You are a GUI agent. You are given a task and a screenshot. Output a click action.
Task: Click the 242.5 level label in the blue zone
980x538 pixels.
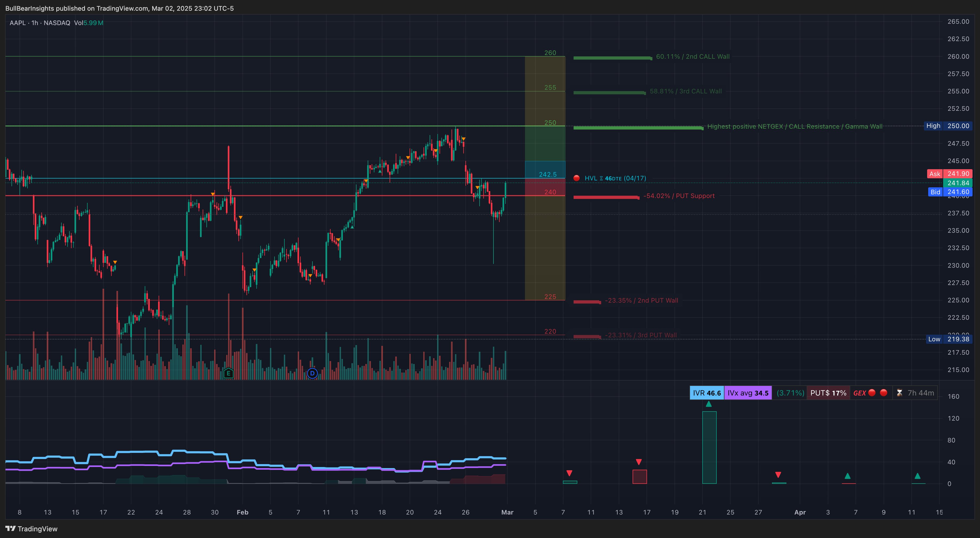[x=547, y=174]
